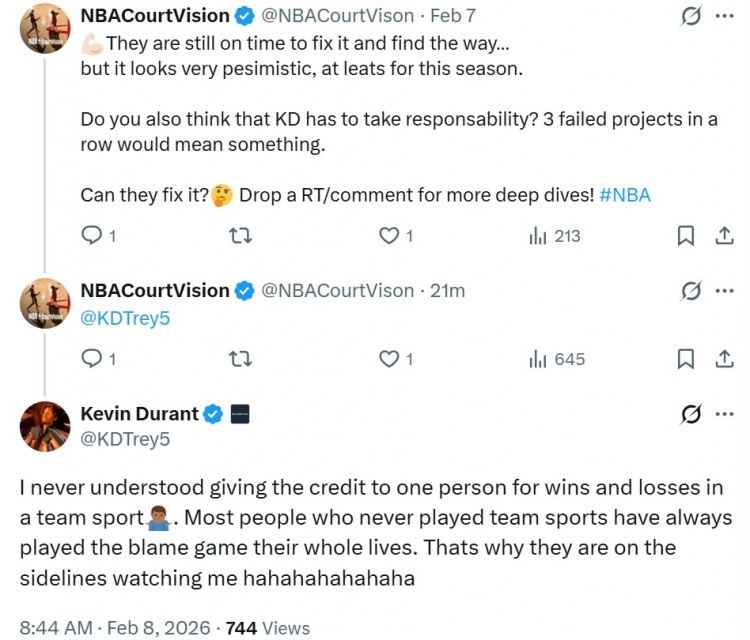The height and width of the screenshot is (640, 750).
Task: Like the 21m NBACourtVision tweet
Action: (x=389, y=359)
